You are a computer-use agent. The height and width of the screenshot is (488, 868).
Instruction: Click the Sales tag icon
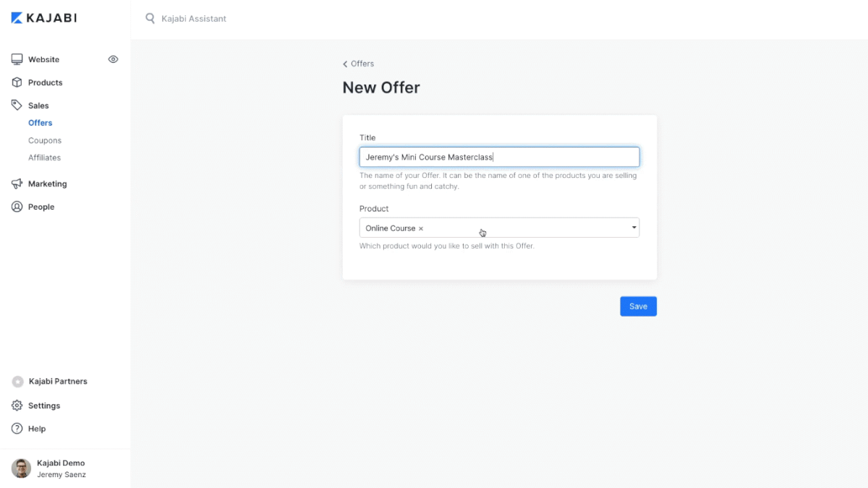[x=17, y=106]
